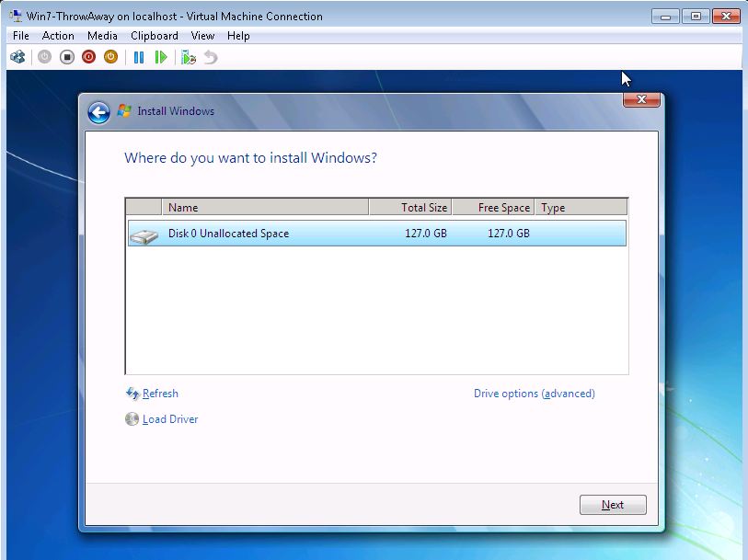The width and height of the screenshot is (748, 560).
Task: Open Drive options (advanced)
Action: pos(535,394)
